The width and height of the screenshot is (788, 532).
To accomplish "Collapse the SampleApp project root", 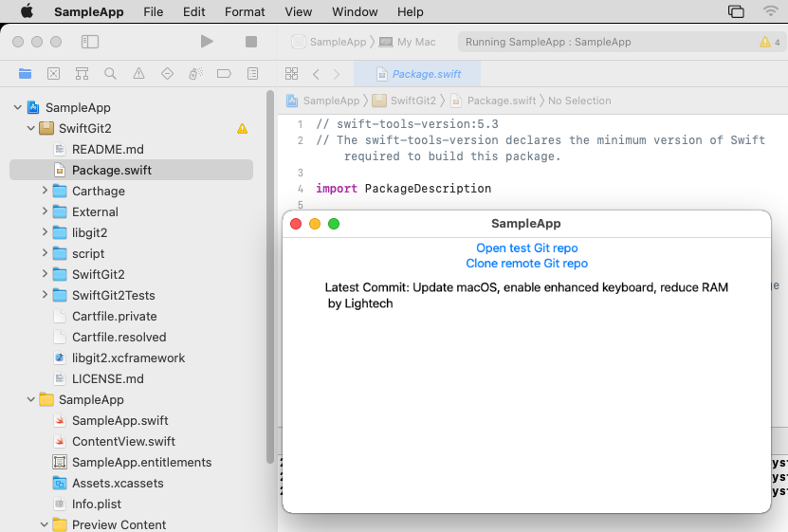I will tap(18, 107).
